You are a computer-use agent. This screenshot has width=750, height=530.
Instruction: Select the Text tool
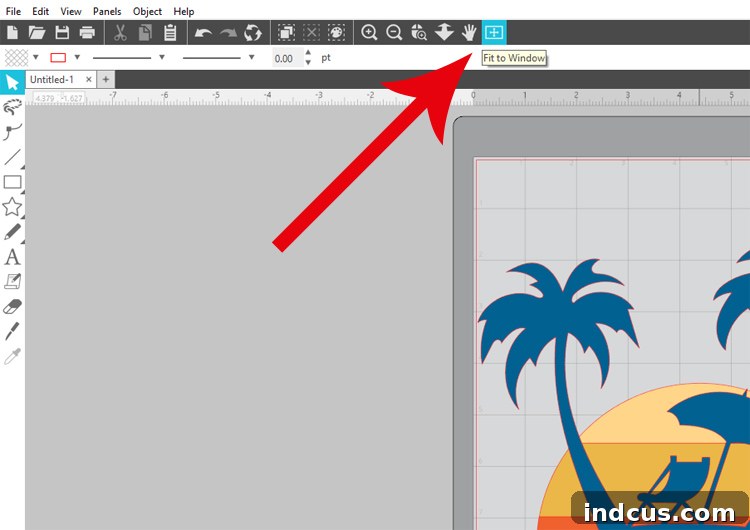12,257
